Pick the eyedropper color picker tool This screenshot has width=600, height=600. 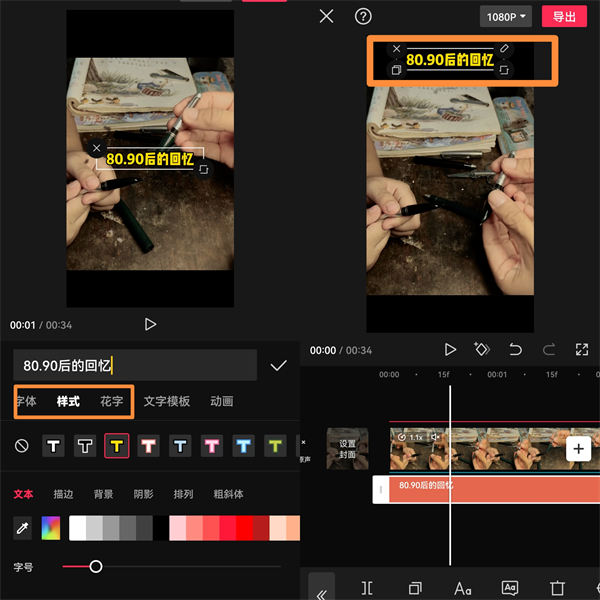[22, 528]
